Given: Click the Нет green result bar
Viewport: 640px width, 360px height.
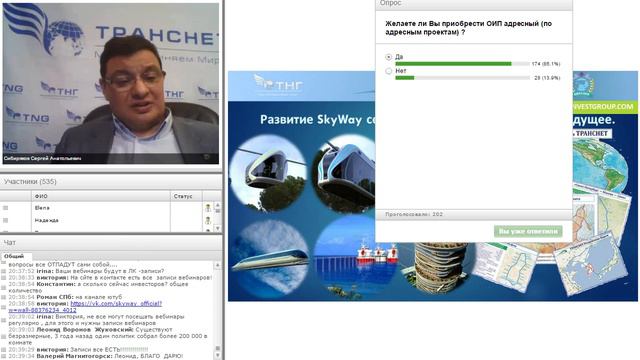Looking at the screenshot, I should point(404,78).
